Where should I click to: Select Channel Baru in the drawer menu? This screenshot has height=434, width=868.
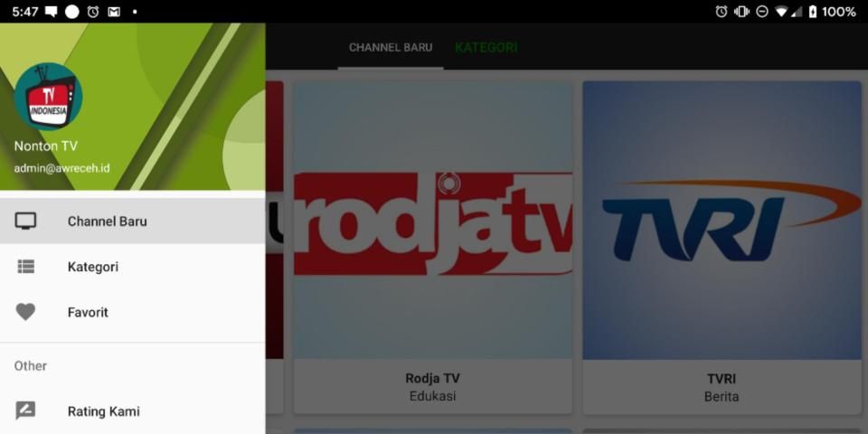(x=107, y=221)
